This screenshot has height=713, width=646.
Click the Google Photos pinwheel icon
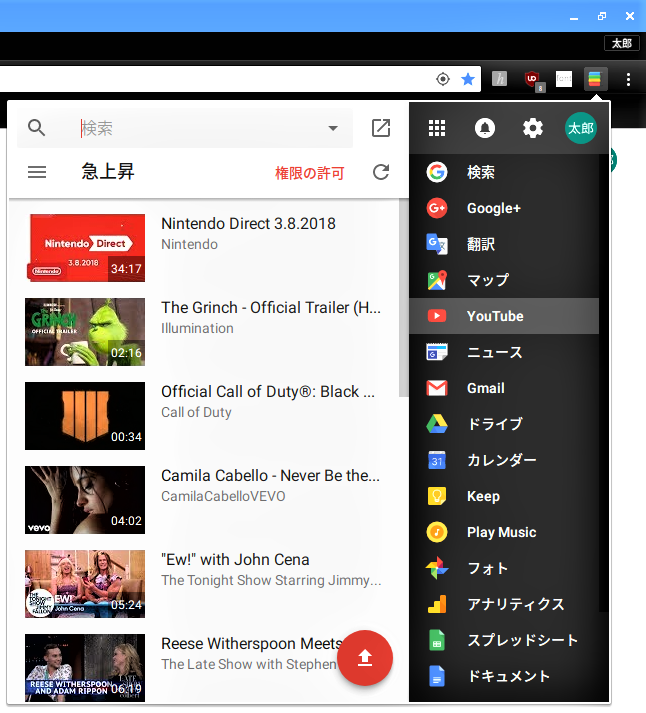click(x=437, y=568)
